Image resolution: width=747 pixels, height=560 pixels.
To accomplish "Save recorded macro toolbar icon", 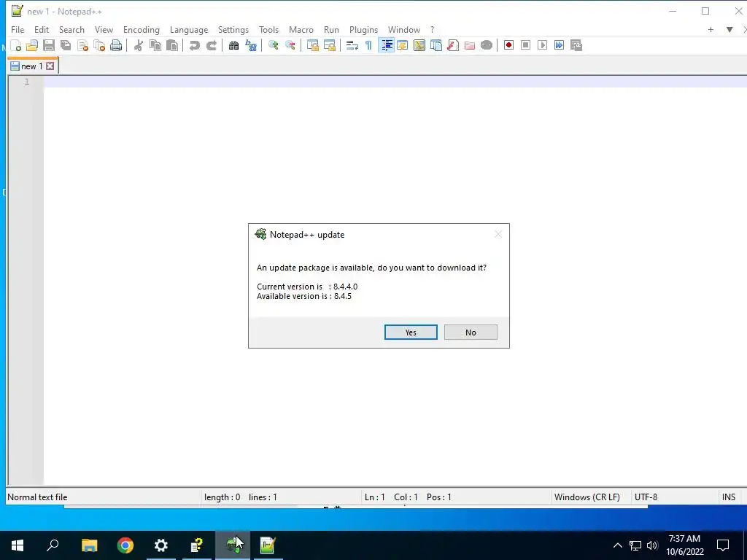I will [x=576, y=46].
